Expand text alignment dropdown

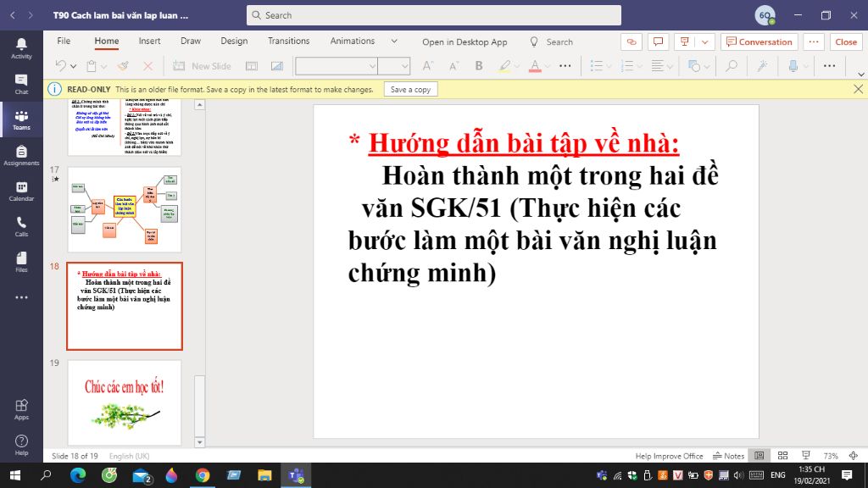click(670, 66)
